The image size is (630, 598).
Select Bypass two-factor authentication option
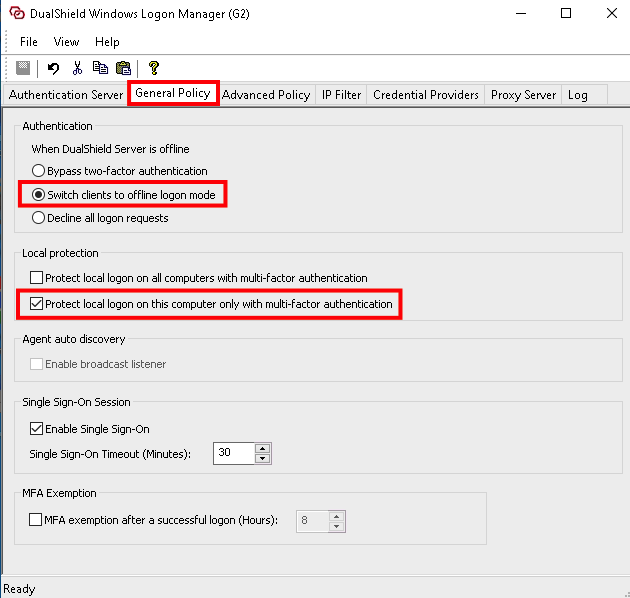click(x=39, y=171)
